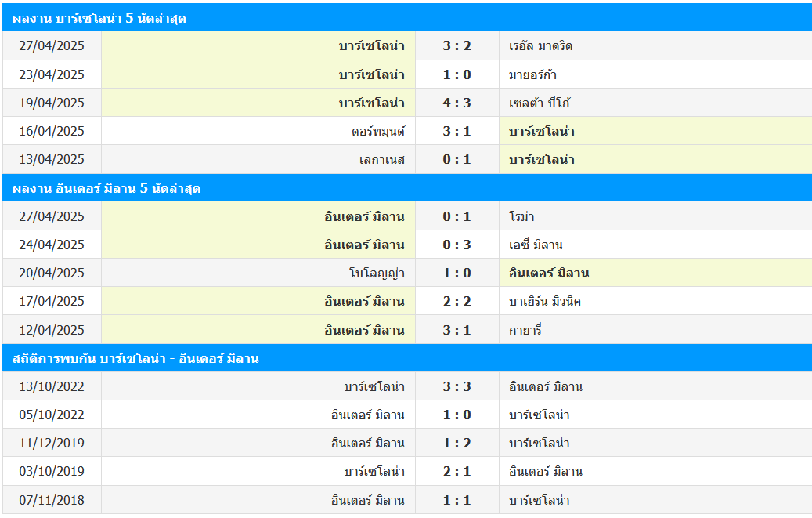Image resolution: width=812 pixels, height=518 pixels.
Task: Click โบโลญญ่า home team name
Action: [x=377, y=273]
